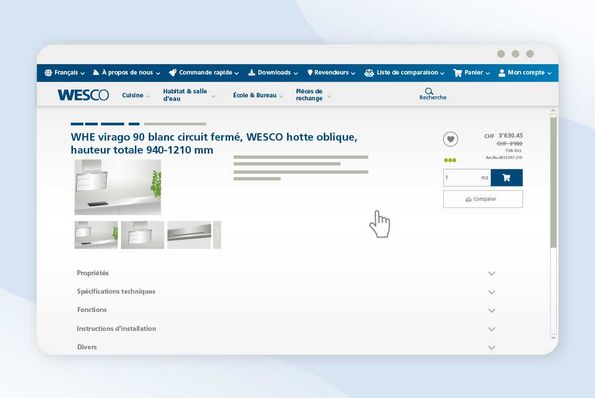This screenshot has width=595, height=398.
Task: Open the search magnifier icon
Action: (x=429, y=91)
